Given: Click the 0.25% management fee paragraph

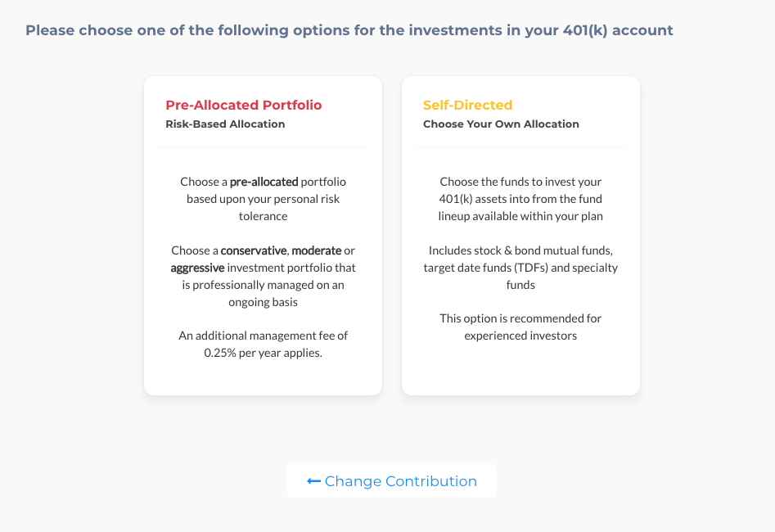Looking at the screenshot, I should pyautogui.click(x=263, y=344).
